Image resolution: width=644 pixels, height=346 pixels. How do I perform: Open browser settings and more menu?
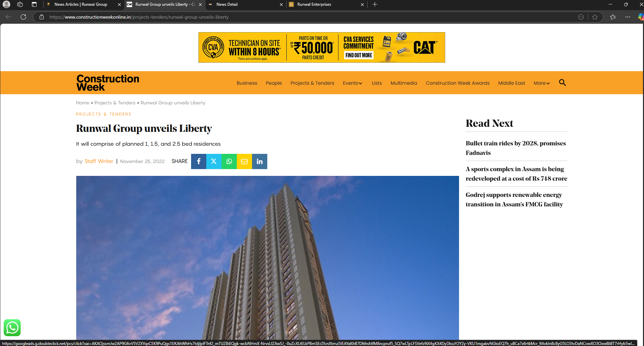tap(628, 17)
